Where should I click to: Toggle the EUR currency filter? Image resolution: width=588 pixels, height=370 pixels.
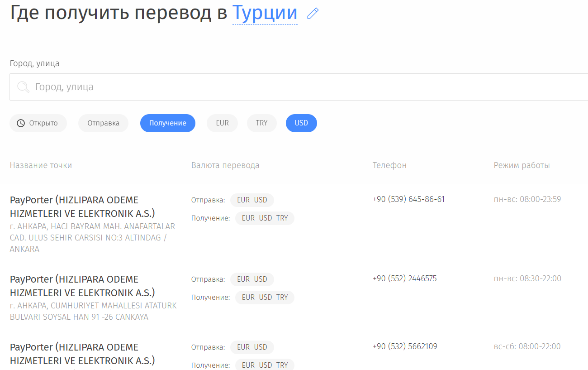tap(223, 123)
